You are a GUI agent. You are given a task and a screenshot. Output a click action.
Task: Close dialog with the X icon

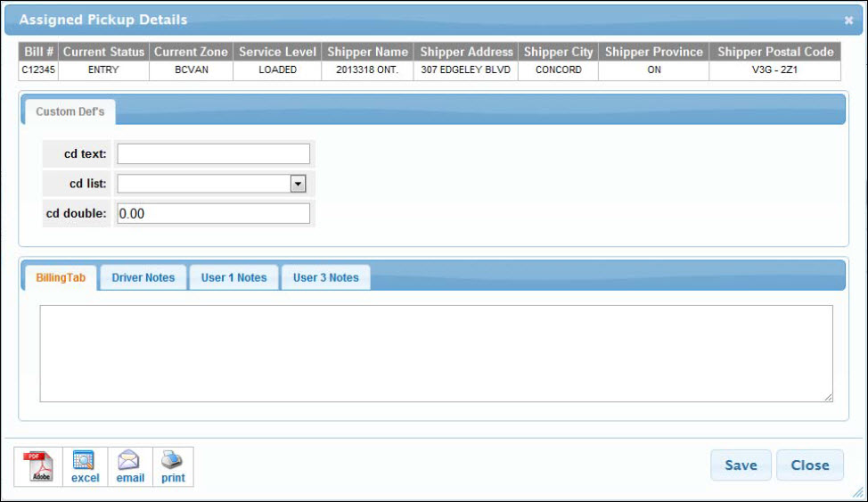click(x=848, y=21)
